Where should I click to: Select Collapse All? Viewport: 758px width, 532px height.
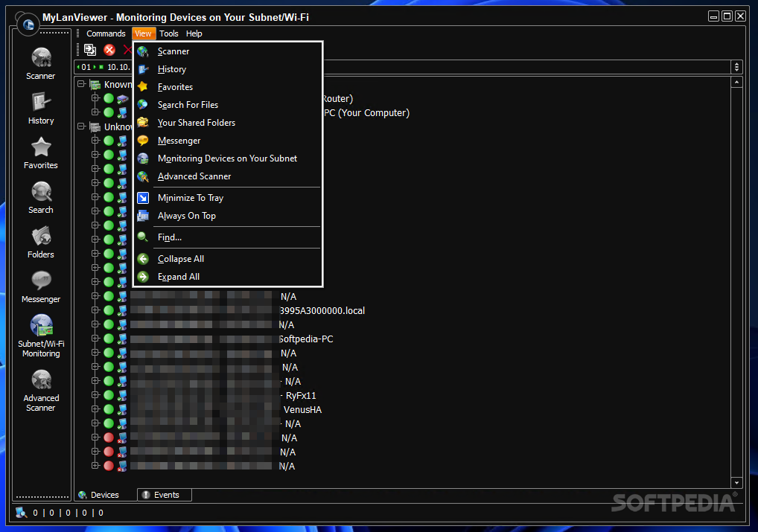(x=227, y=259)
